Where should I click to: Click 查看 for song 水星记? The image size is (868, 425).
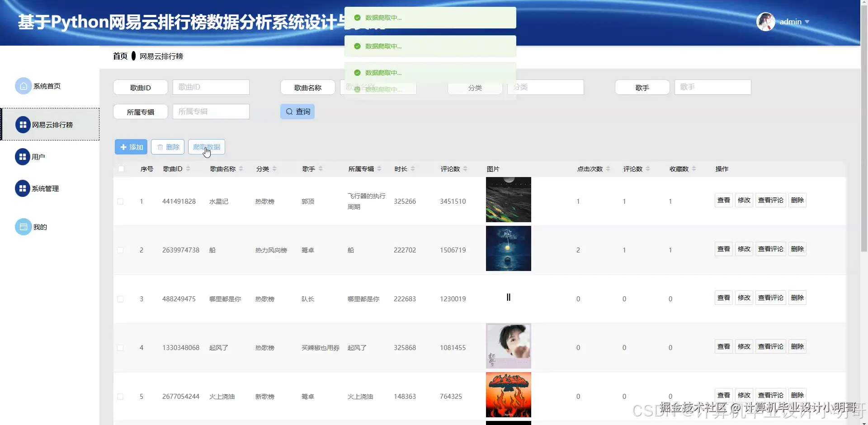coord(724,200)
